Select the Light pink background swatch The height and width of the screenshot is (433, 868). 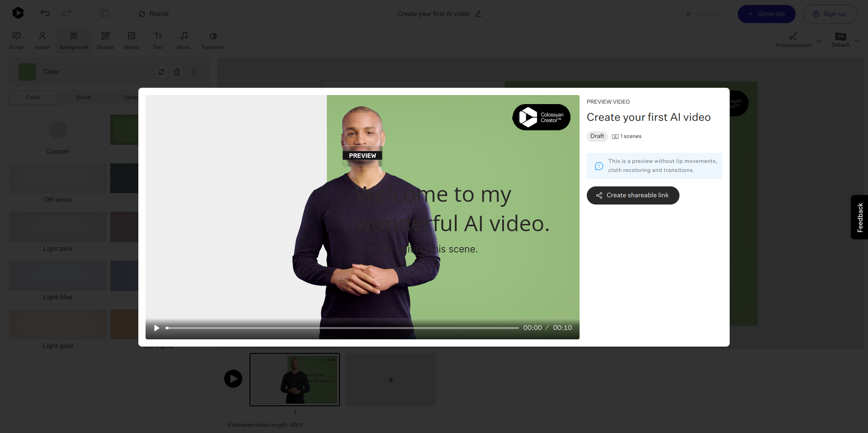(x=57, y=227)
